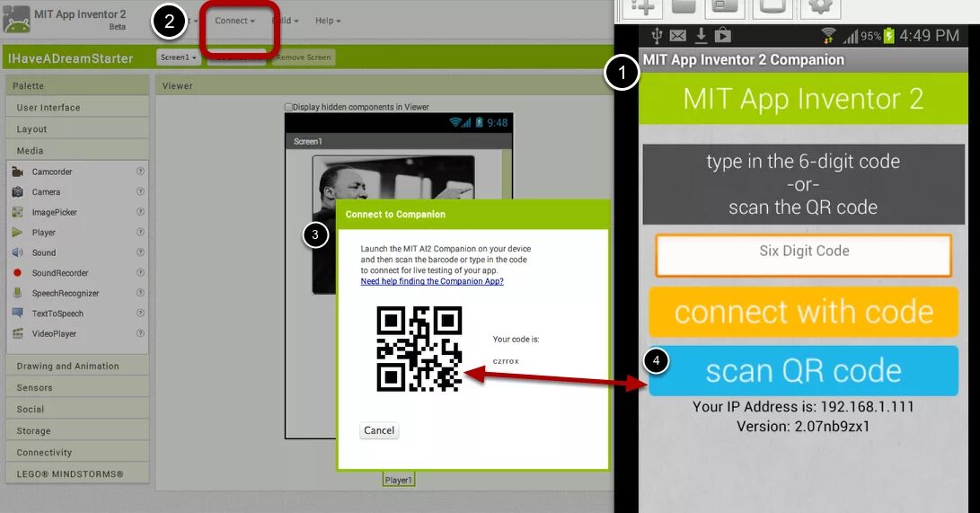980x513 pixels.
Task: Open help for VideoPlayer component
Action: click(140, 332)
